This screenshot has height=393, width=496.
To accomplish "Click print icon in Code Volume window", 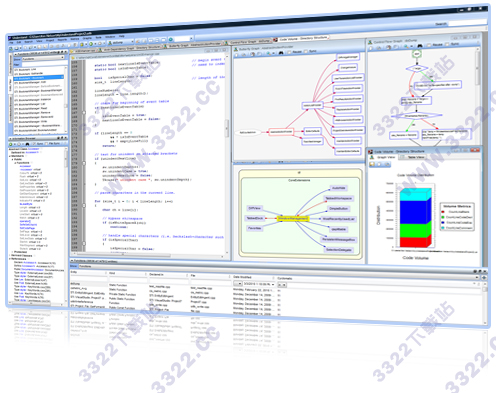I will pyautogui.click(x=387, y=164).
